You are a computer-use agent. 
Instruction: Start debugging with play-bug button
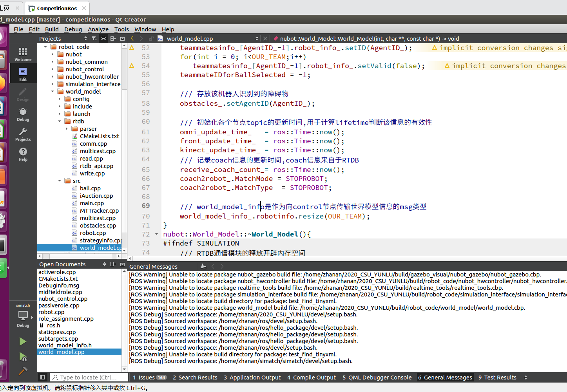tap(23, 356)
